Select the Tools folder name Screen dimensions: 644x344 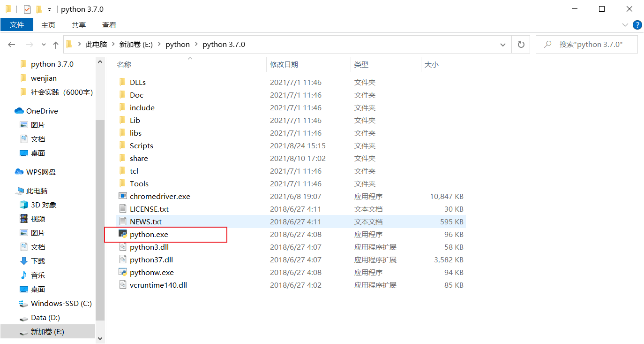coord(139,183)
